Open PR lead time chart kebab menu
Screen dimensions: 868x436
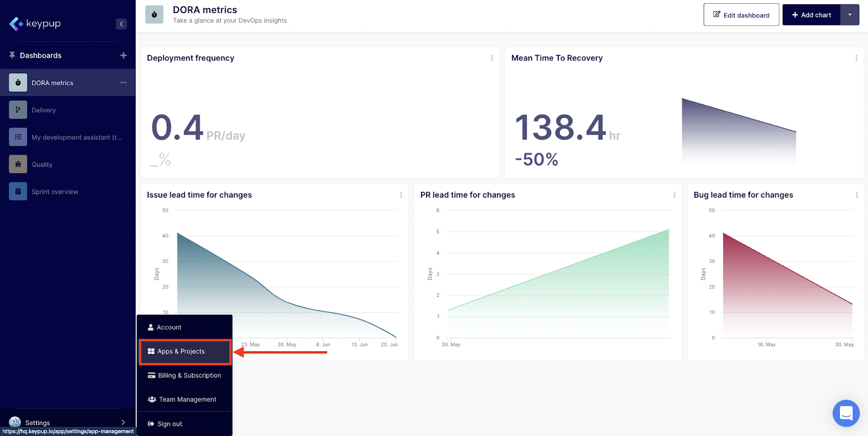(x=674, y=195)
